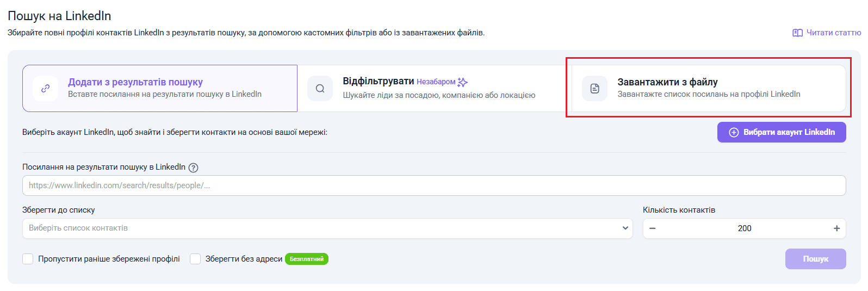868x291 pixels.
Task: Open the 'Додати з результатів пошуку' tab
Action: pyautogui.click(x=160, y=89)
